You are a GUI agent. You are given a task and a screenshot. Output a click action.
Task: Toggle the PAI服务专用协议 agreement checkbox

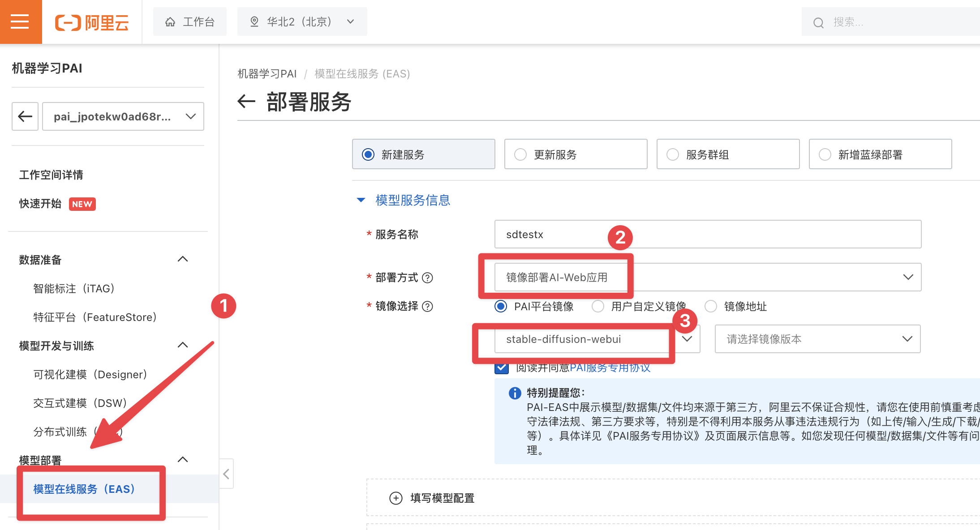click(x=502, y=368)
